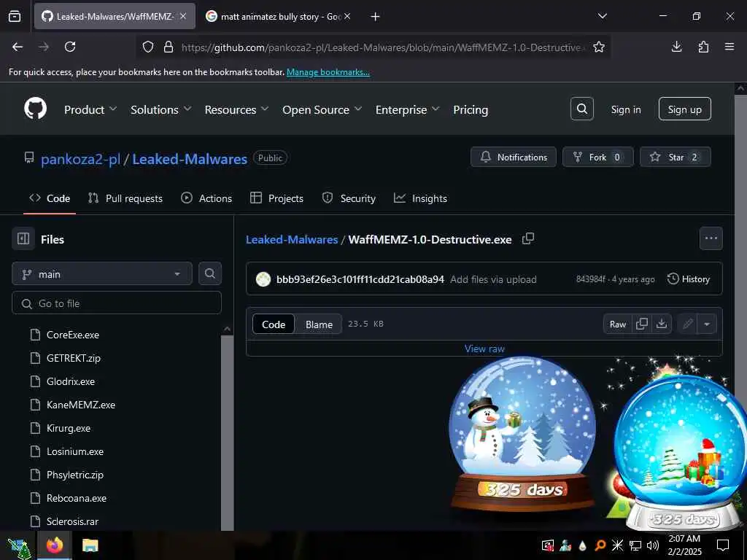Screen dimensions: 747x560
Task: Fork the repository
Action: point(598,157)
